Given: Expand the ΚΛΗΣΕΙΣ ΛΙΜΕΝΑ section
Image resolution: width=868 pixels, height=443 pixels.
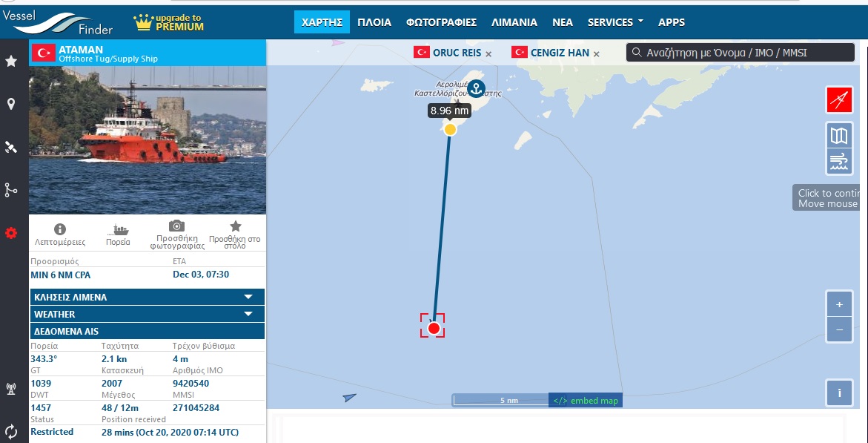Looking at the screenshot, I should click(148, 297).
